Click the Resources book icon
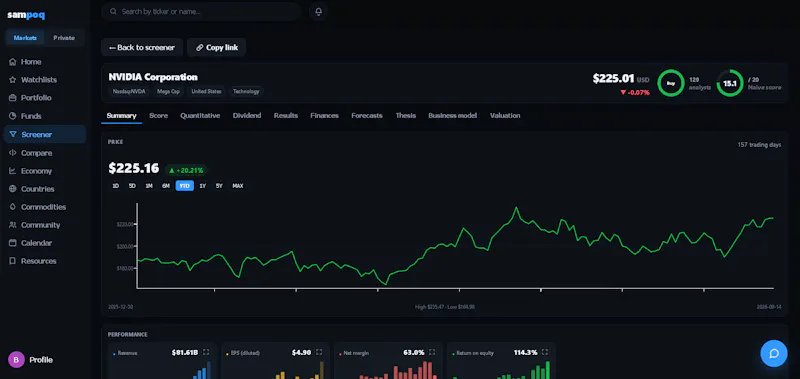 13,261
